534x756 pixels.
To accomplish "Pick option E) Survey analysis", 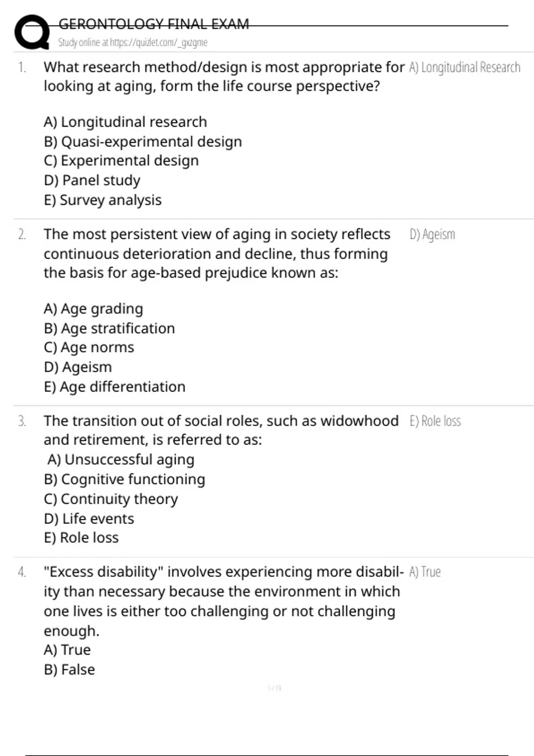I will (103, 200).
